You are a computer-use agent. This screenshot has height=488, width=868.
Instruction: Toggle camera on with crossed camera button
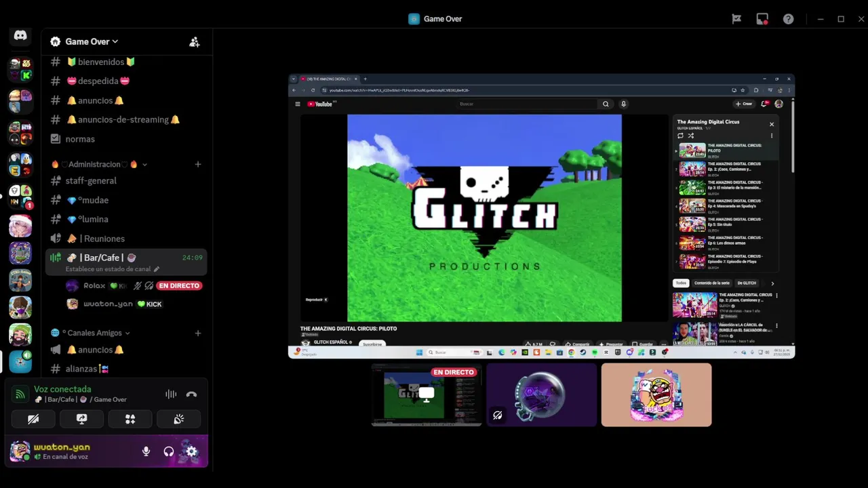(33, 420)
